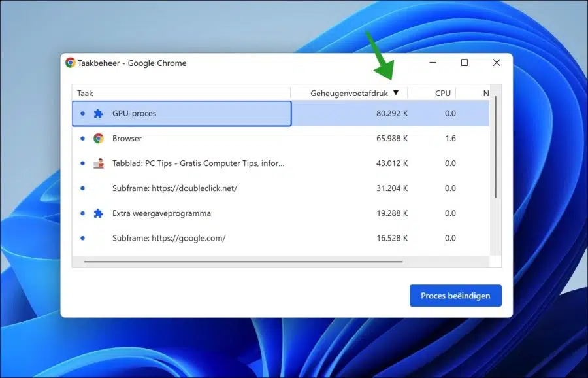
Task: Maximize the Taakbeheer window
Action: [465, 63]
